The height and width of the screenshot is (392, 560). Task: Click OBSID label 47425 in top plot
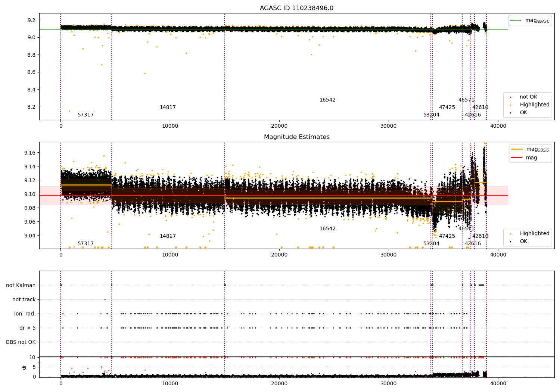click(447, 108)
